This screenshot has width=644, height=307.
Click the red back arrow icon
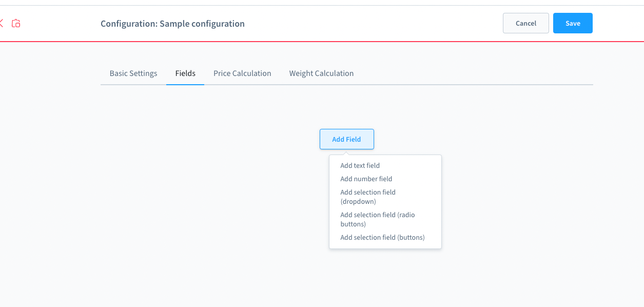coord(2,23)
